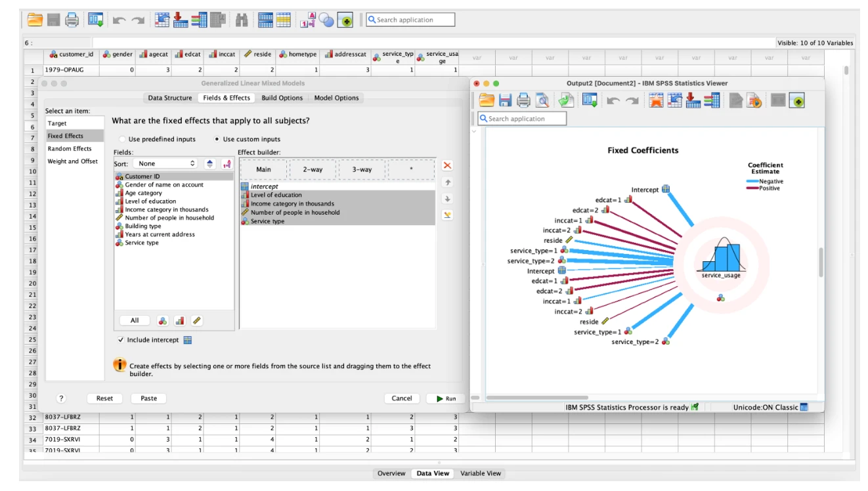Recall recently used dialogs in main toolbar
This screenshot has height=491, width=868.
[96, 20]
